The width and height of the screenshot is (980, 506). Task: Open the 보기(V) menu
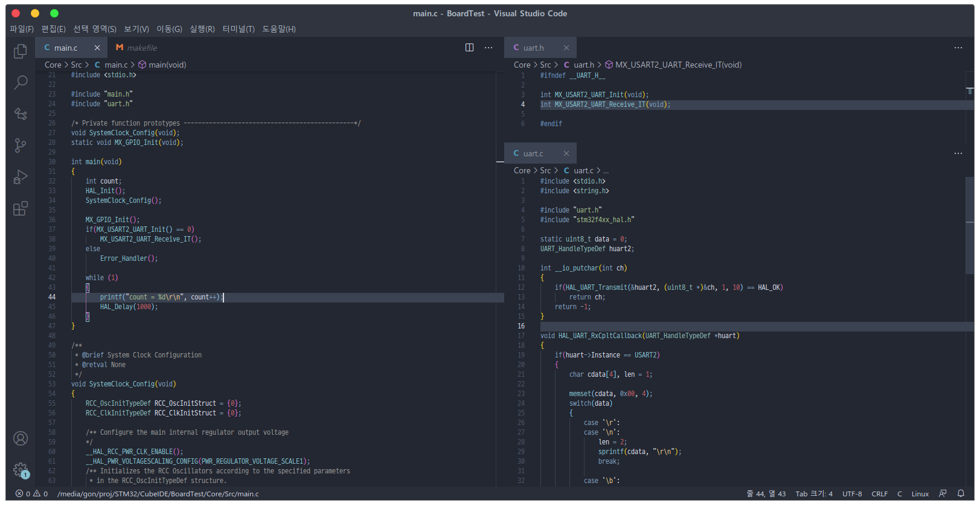tap(136, 29)
